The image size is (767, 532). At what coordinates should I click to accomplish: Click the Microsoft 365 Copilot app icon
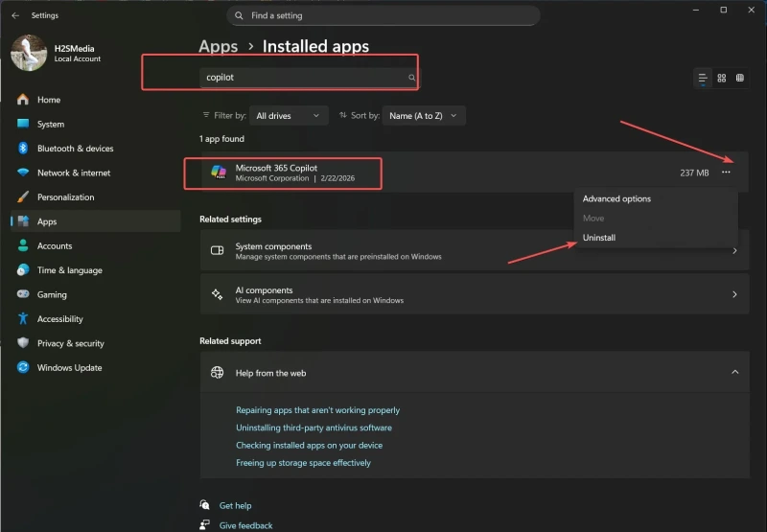click(x=220, y=173)
